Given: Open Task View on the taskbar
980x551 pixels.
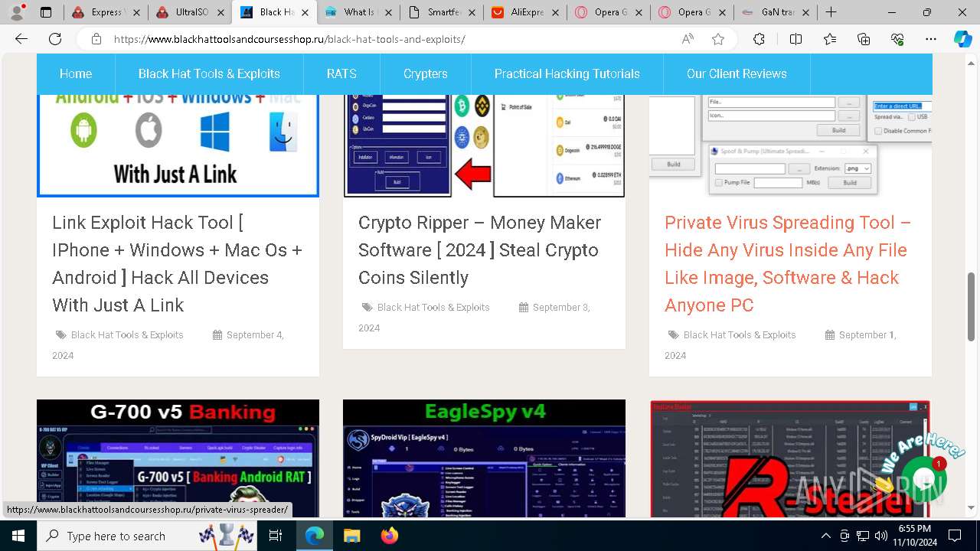Looking at the screenshot, I should point(276,536).
